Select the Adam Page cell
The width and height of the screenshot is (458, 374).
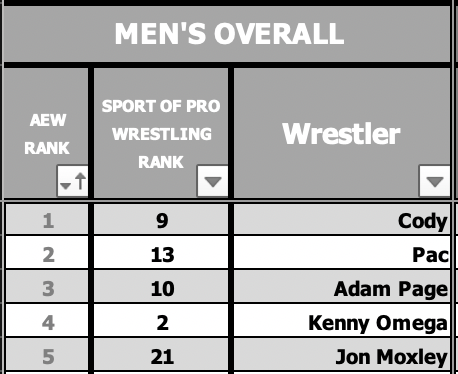pyautogui.click(x=342, y=287)
